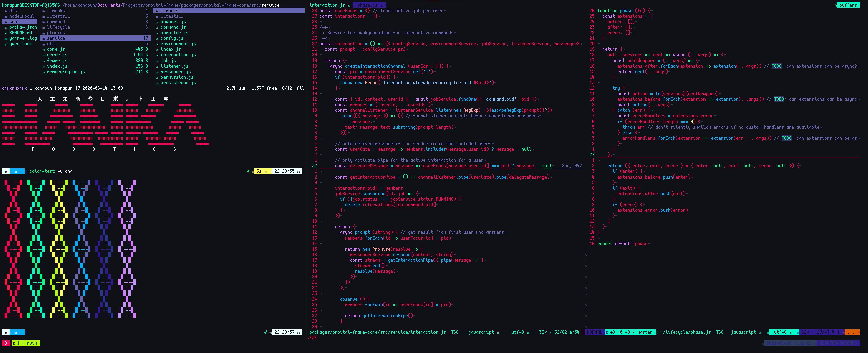The height and width of the screenshot is (353, 868).
Task: Click the package.json file icon
Action: click(x=6, y=28)
